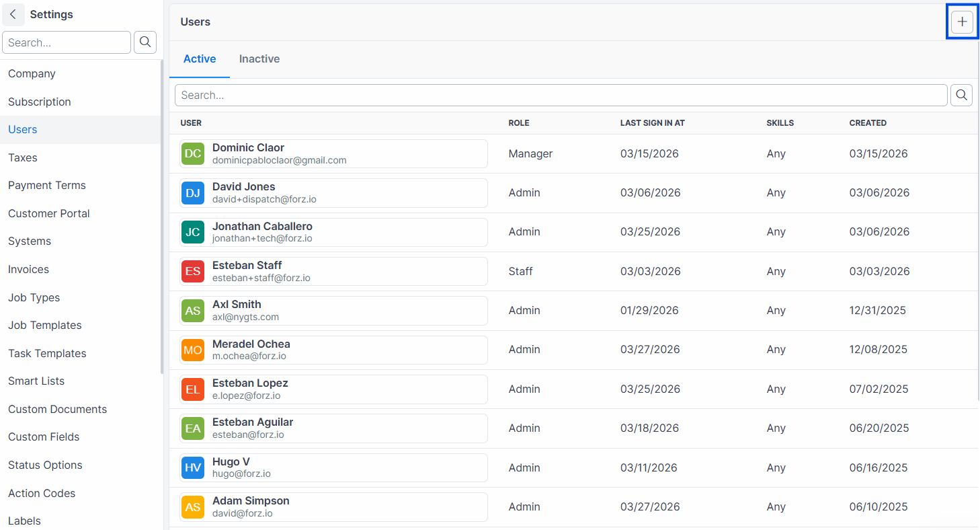
Task: Switch to the Inactive tab
Action: coord(259,59)
